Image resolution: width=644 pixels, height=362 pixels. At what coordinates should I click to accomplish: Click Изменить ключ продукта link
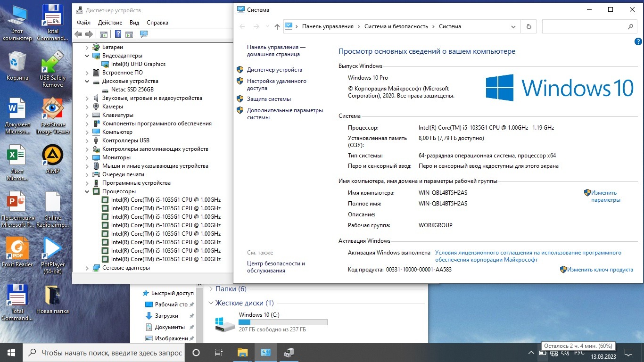tap(600, 270)
